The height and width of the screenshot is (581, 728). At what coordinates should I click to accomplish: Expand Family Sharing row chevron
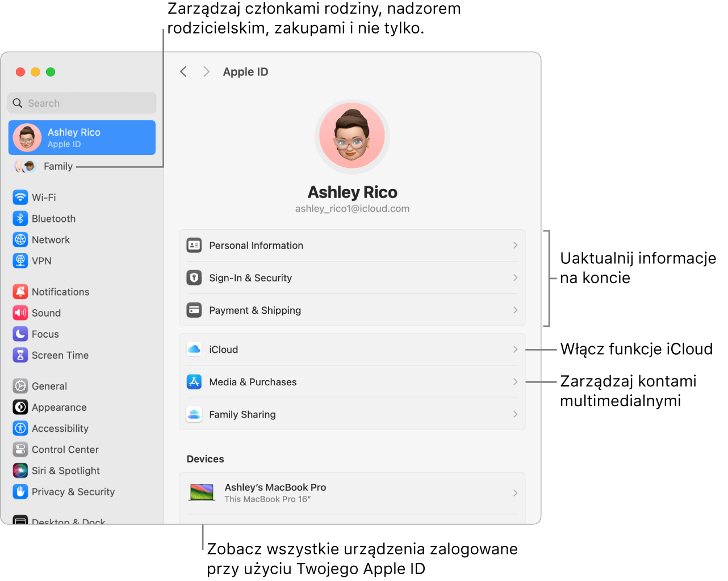click(515, 414)
